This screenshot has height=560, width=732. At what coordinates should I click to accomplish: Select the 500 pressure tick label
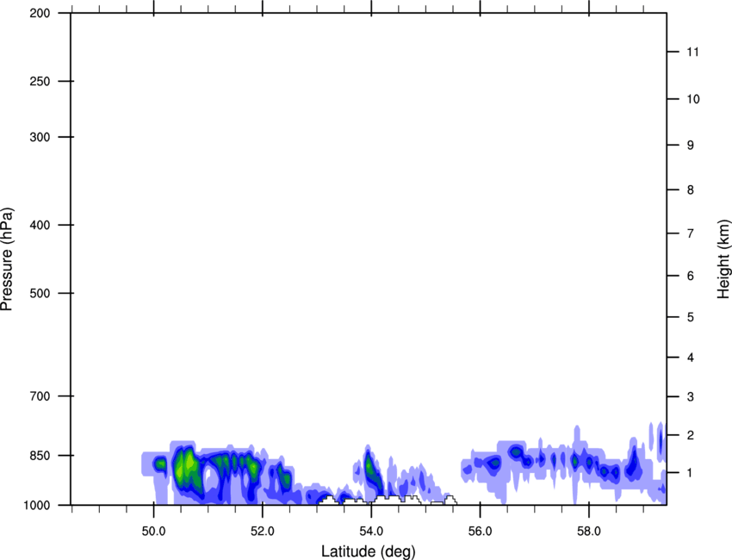click(40, 293)
